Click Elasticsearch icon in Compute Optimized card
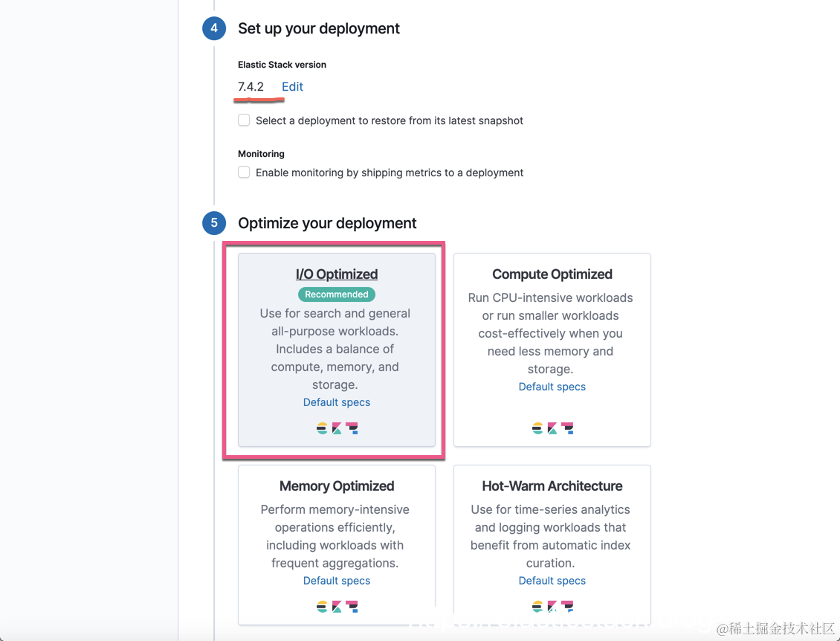Image resolution: width=840 pixels, height=641 pixels. pos(537,428)
